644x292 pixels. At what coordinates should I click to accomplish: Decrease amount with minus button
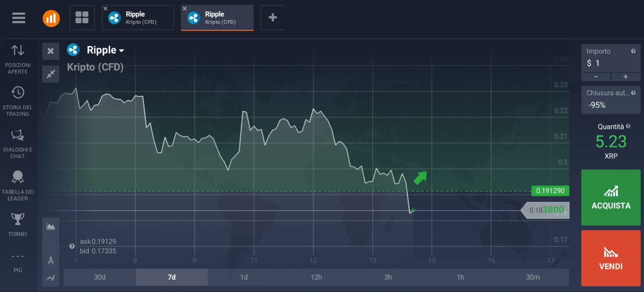tap(596, 77)
